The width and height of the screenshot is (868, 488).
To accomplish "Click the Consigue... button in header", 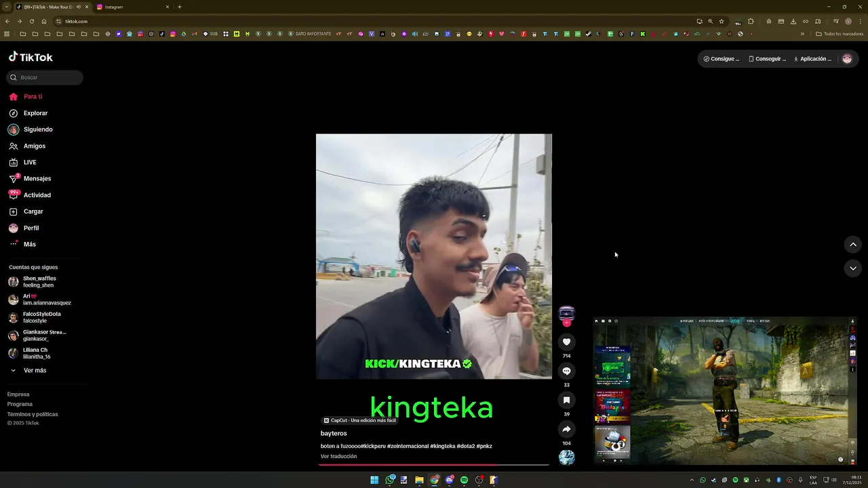I will [x=722, y=59].
